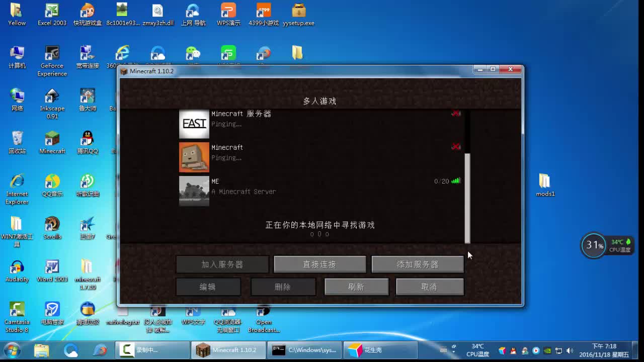Open the 回收站 (Recycle Bin) icon
The image size is (644, 362).
coord(17,143)
